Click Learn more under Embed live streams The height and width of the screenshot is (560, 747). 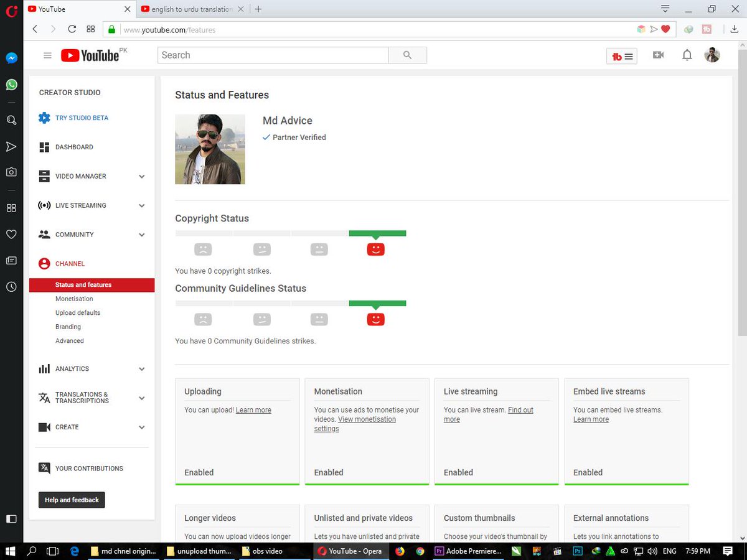[x=591, y=419]
